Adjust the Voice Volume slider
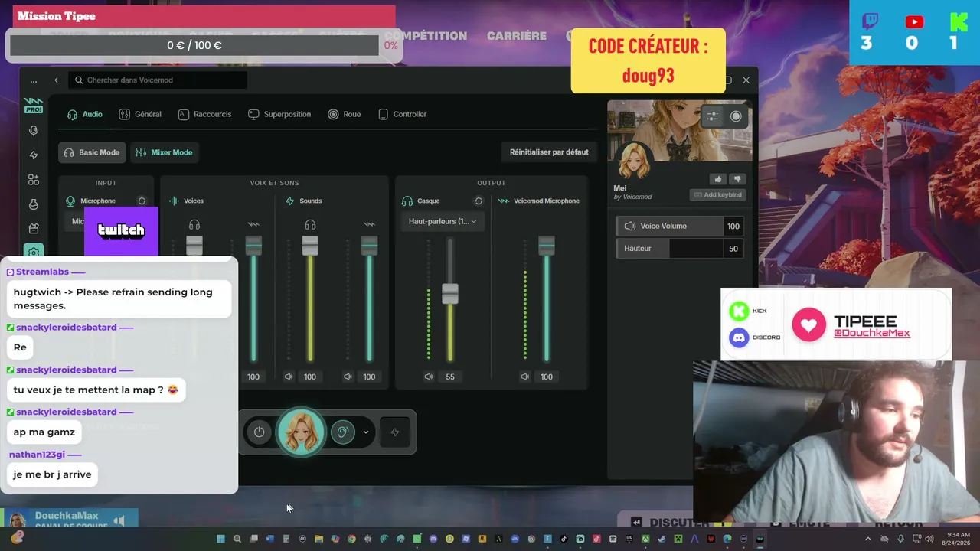Image resolution: width=980 pixels, height=551 pixels. [x=670, y=226]
